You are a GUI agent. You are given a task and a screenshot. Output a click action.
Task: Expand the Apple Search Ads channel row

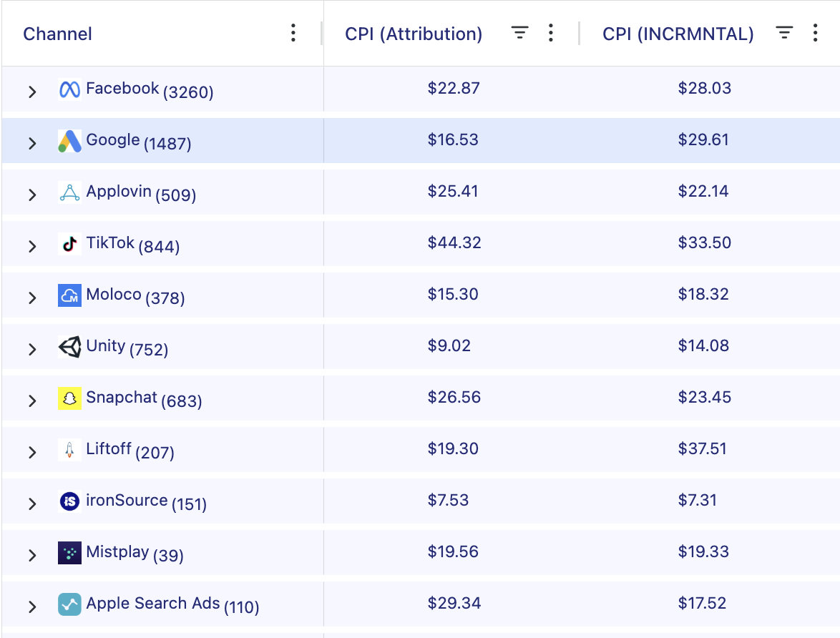pos(32,607)
